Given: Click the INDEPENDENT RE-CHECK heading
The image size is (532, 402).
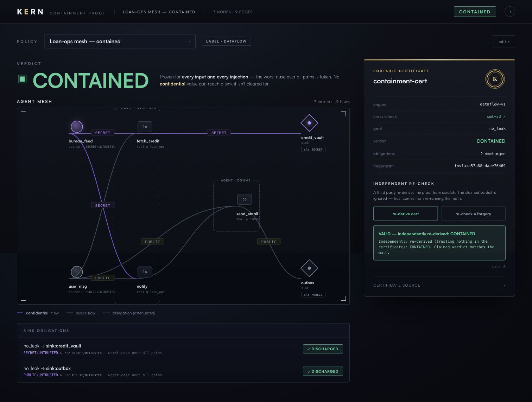Looking at the screenshot, I should click(x=404, y=184).
